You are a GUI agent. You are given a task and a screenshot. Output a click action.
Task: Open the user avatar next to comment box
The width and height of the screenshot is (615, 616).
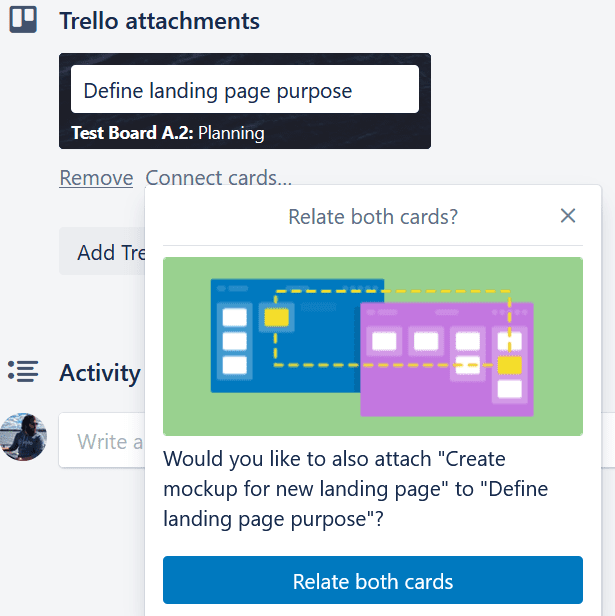[x=23, y=437]
